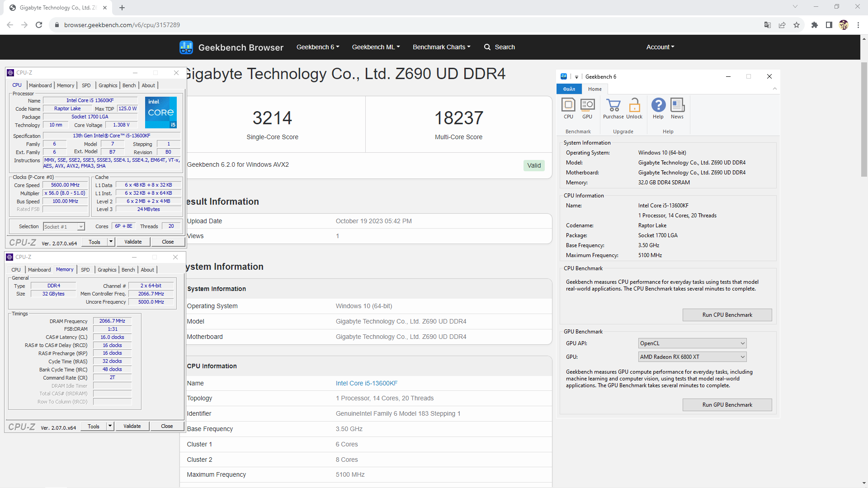Open the AMD Radeon RX 6800 XT dropdown
The image size is (868, 488).
coord(692,357)
